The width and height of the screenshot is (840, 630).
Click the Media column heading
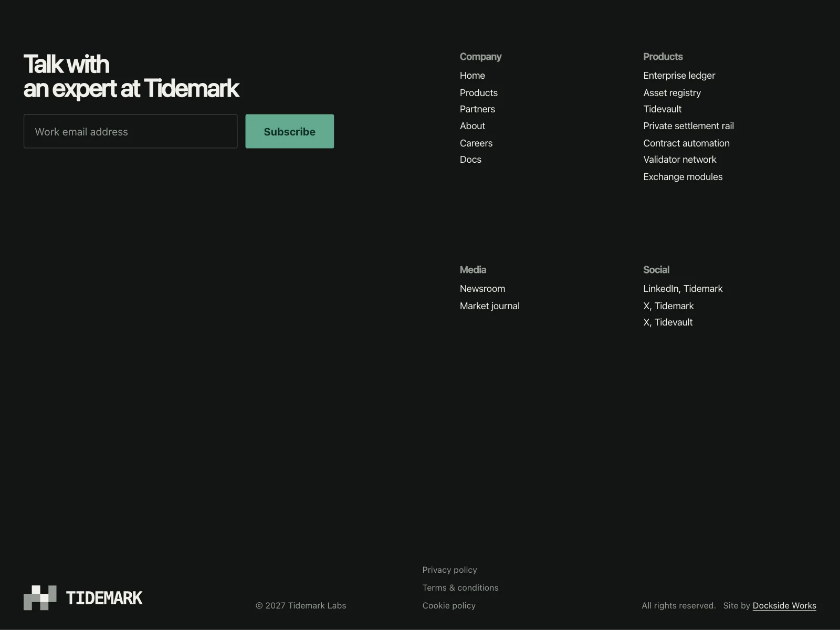[x=473, y=270]
